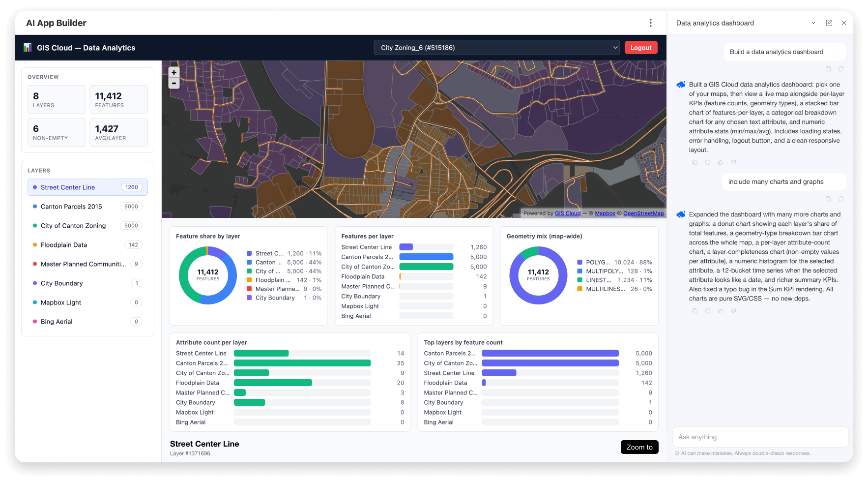Image resolution: width=868 pixels, height=482 pixels.
Task: Start a new chat with the edit icon
Action: [x=829, y=23]
